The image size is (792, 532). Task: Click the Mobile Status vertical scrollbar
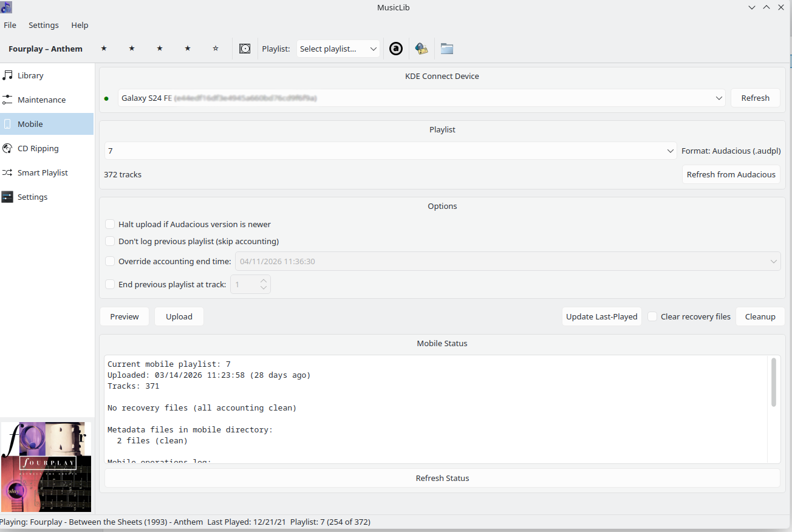click(x=774, y=382)
